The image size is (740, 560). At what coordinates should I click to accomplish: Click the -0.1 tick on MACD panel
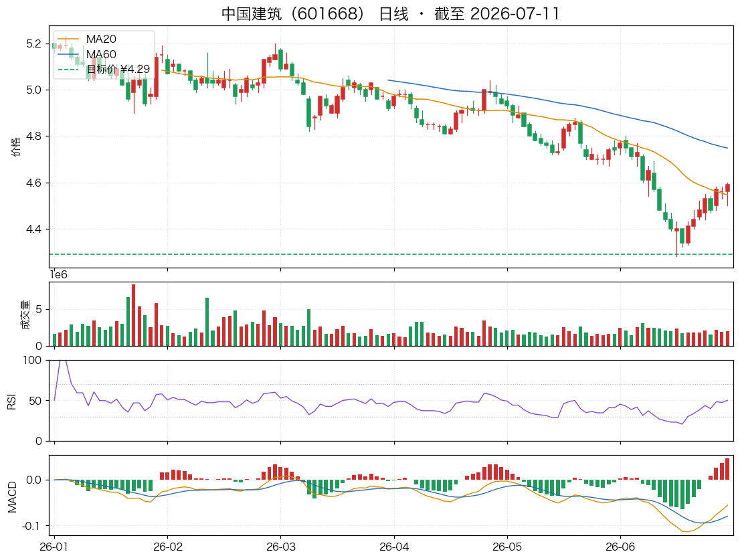pos(31,526)
